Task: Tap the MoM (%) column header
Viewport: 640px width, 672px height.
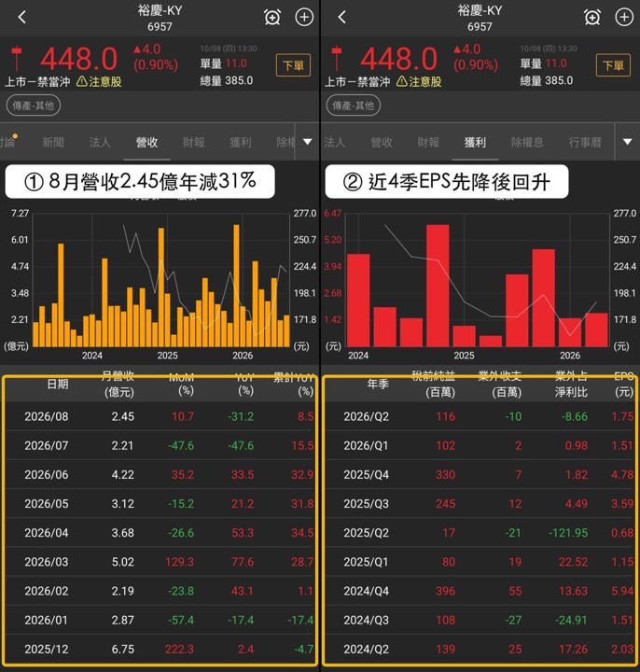Action: pos(182,384)
